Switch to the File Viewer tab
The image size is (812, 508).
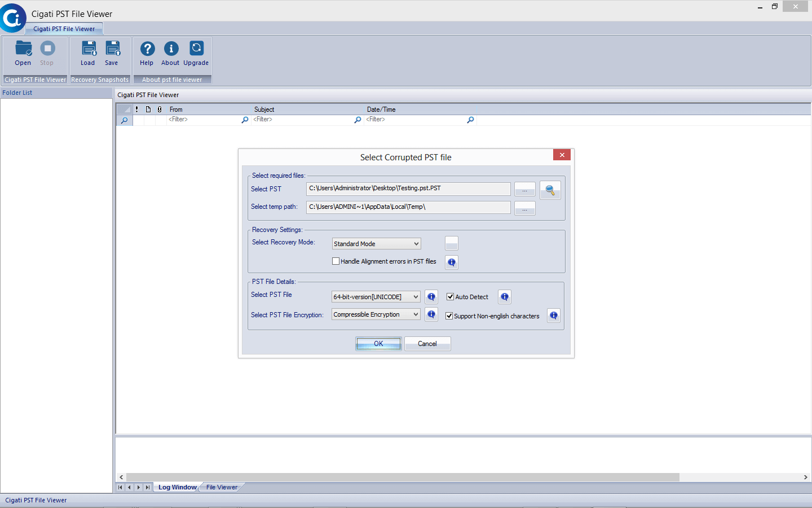click(x=222, y=487)
